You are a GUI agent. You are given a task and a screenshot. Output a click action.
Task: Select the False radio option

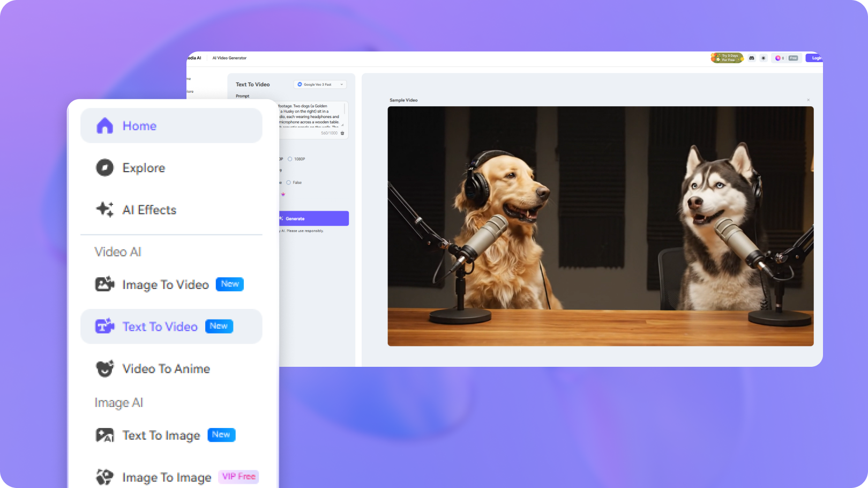pos(294,182)
